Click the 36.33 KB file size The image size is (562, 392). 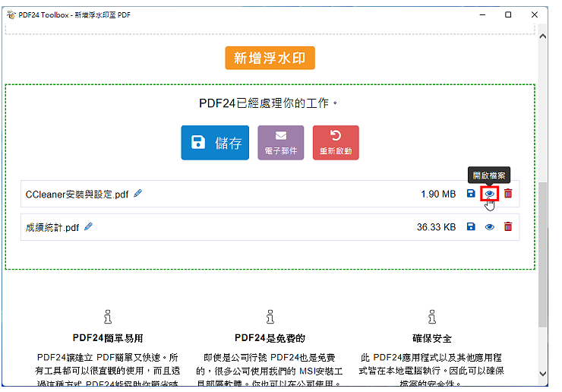[x=436, y=227]
